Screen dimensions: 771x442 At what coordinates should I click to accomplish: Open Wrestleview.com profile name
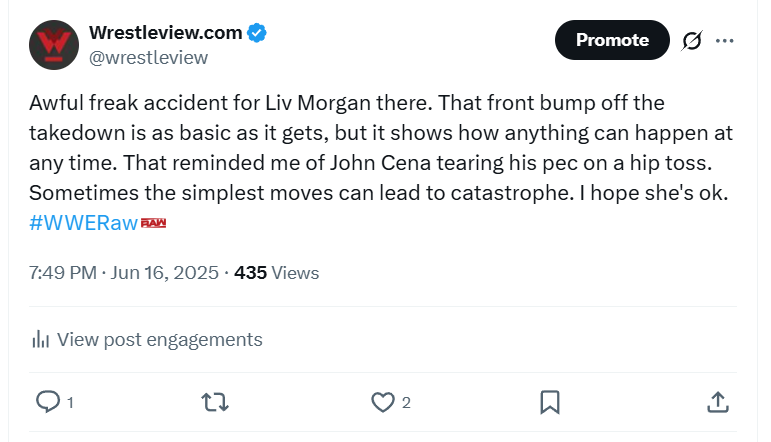165,33
